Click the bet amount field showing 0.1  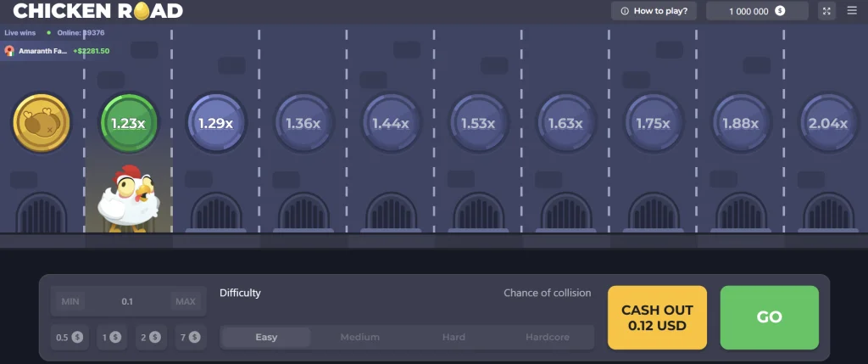pos(128,301)
